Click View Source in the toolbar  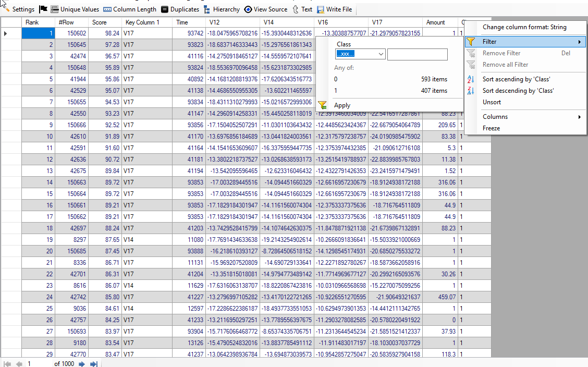(x=266, y=9)
